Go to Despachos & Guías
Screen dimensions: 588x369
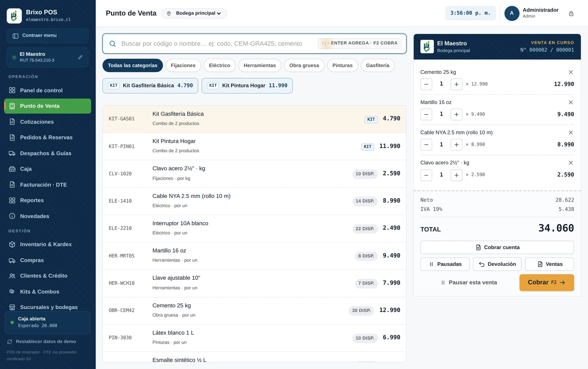47,153
